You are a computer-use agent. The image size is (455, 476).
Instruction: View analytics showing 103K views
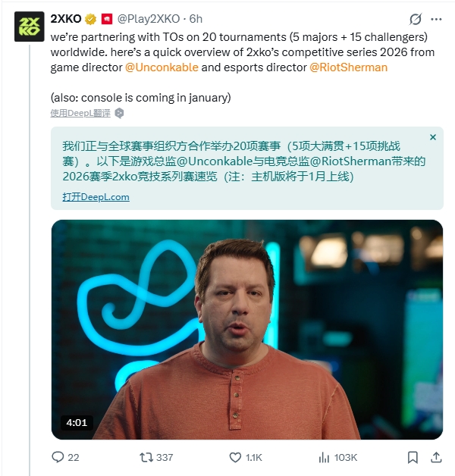(337, 457)
